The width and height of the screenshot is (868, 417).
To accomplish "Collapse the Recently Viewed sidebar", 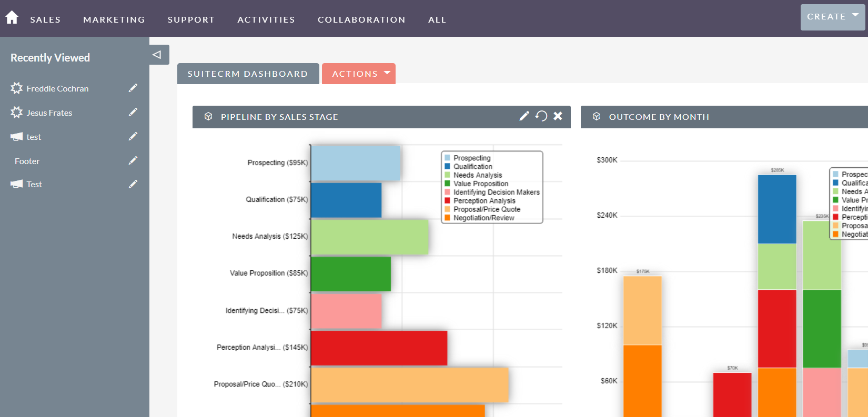I will [x=157, y=55].
